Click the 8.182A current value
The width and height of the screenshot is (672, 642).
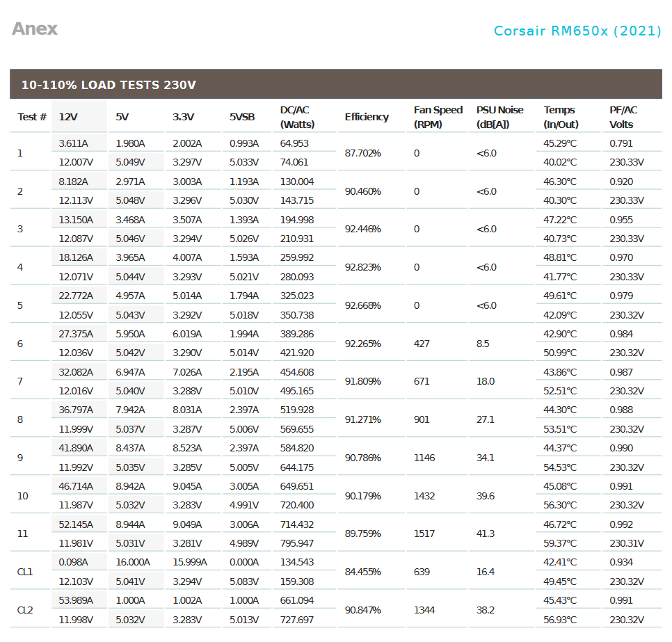coord(73,182)
